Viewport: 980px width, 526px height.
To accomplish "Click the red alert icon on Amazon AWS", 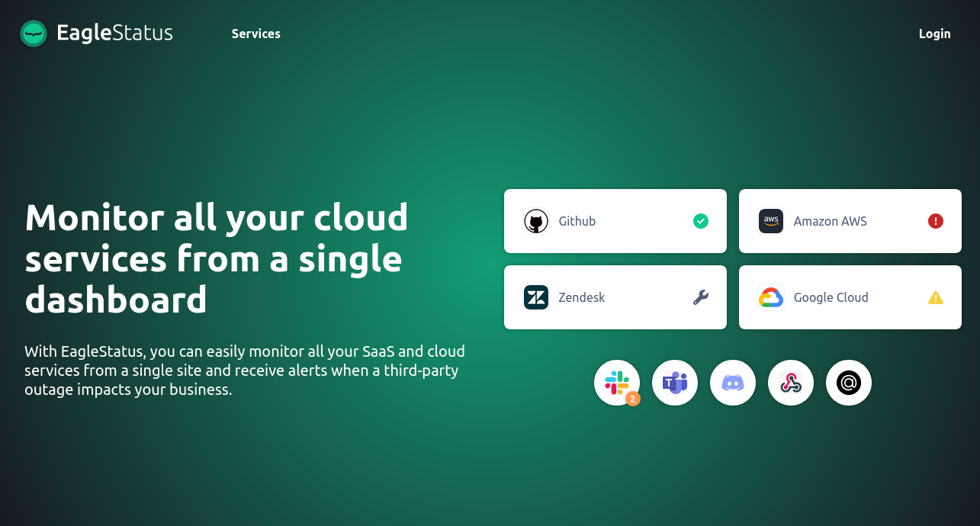I will [x=936, y=221].
